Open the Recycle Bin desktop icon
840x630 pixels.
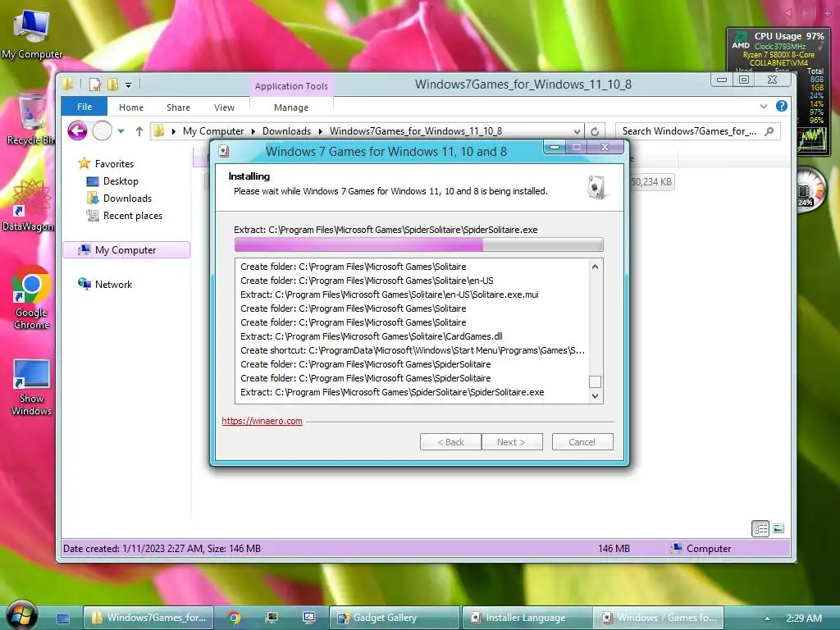[x=31, y=119]
